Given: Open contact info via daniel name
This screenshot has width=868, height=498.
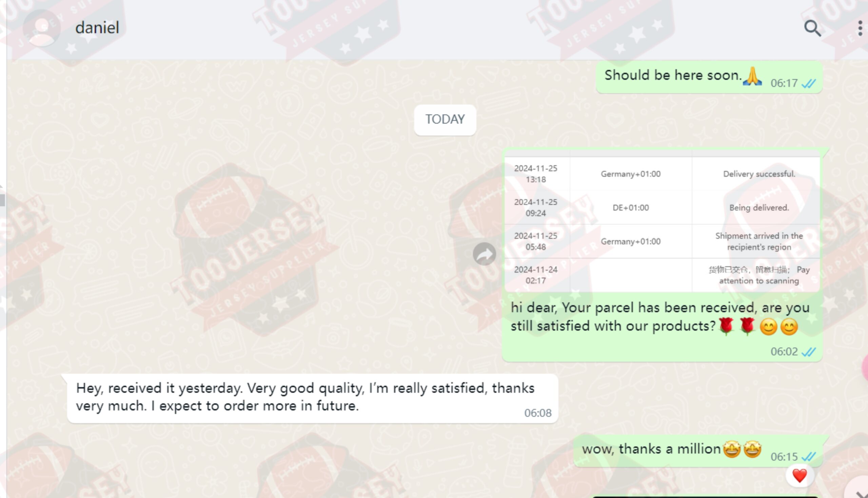Looking at the screenshot, I should pyautogui.click(x=97, y=27).
